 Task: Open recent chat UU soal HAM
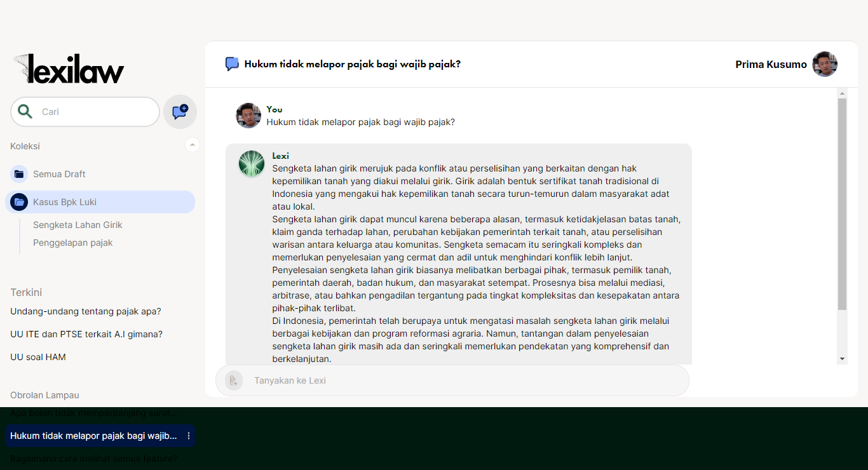pos(38,357)
